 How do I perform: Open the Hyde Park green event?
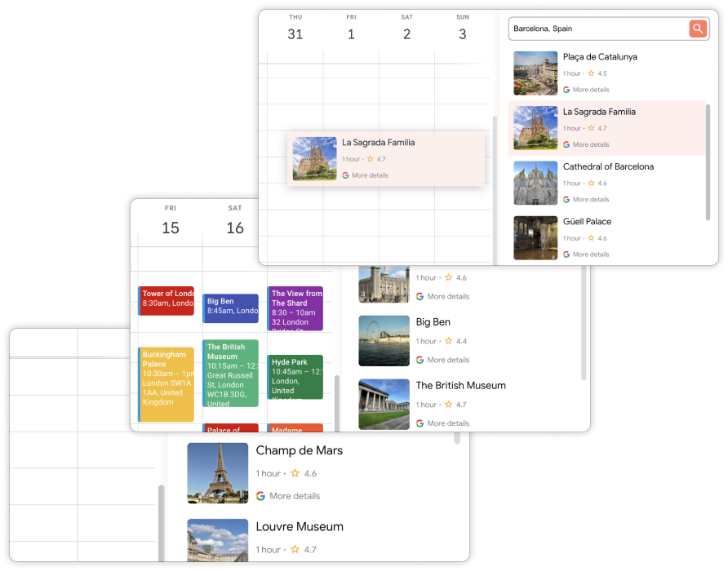[295, 376]
